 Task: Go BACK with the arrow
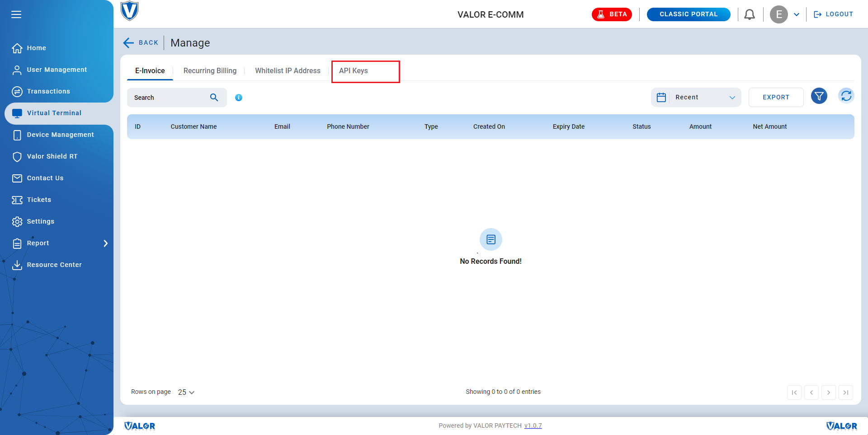141,42
